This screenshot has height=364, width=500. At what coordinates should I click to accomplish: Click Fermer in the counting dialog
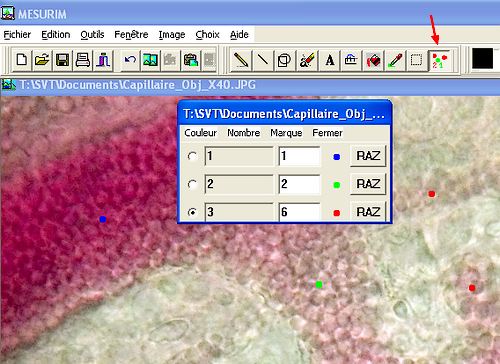[327, 133]
